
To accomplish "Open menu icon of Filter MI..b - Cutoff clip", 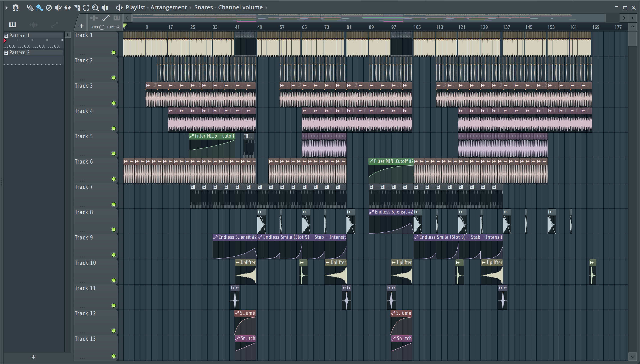I will click(x=192, y=136).
